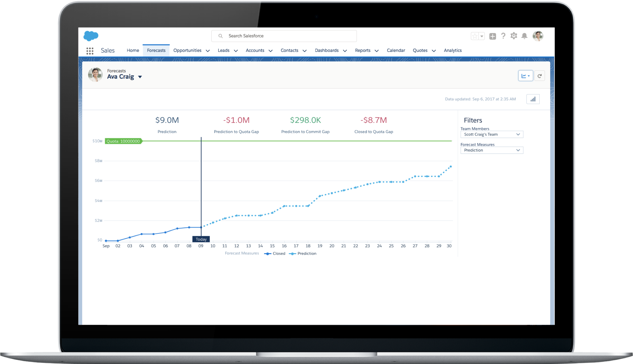The height and width of the screenshot is (364, 633).
Task: Open the Analytics tab
Action: coord(452,50)
